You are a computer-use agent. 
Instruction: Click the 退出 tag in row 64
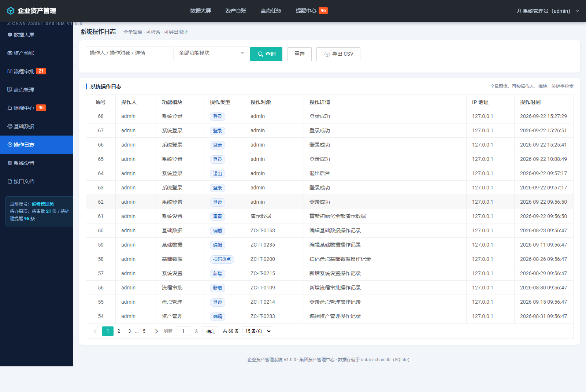pyautogui.click(x=218, y=174)
